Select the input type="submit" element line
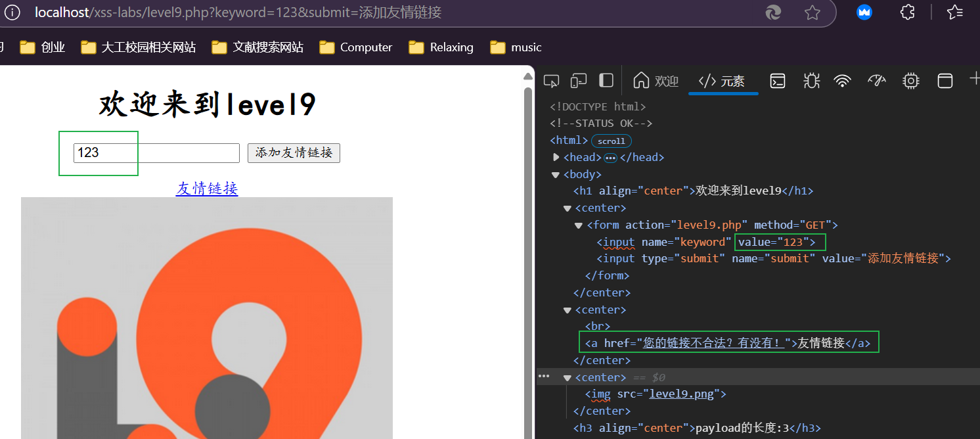Image resolution: width=980 pixels, height=439 pixels. [774, 259]
